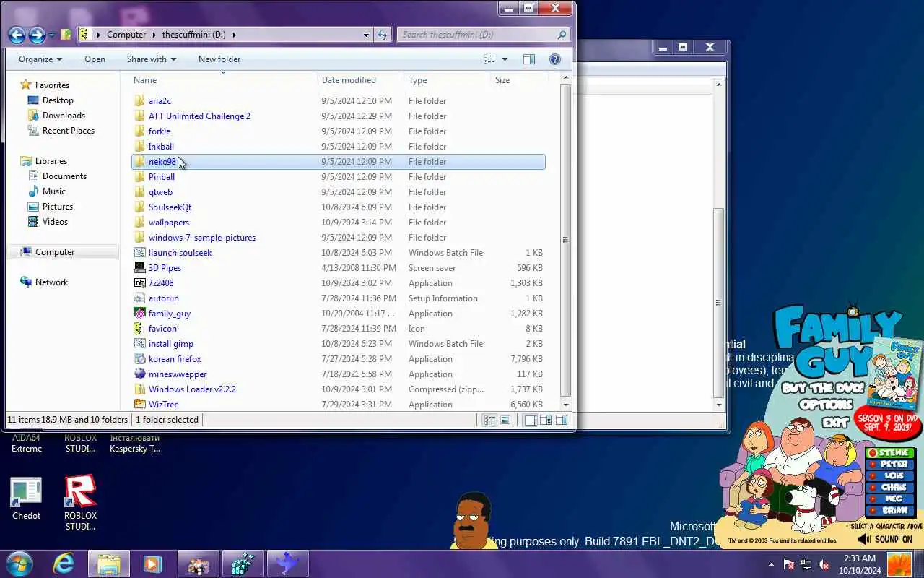Viewport: 924px width, 578px height.
Task: Expand the address bar history dropdown
Action: tap(367, 34)
